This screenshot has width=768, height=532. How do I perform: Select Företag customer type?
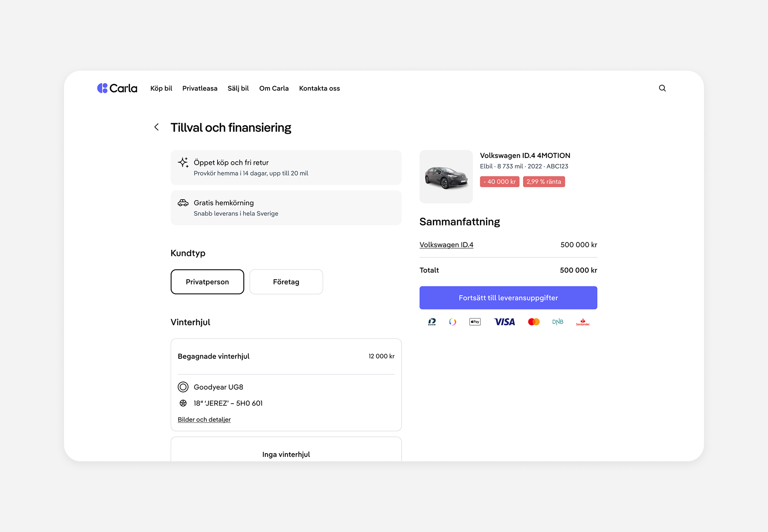[x=286, y=282]
